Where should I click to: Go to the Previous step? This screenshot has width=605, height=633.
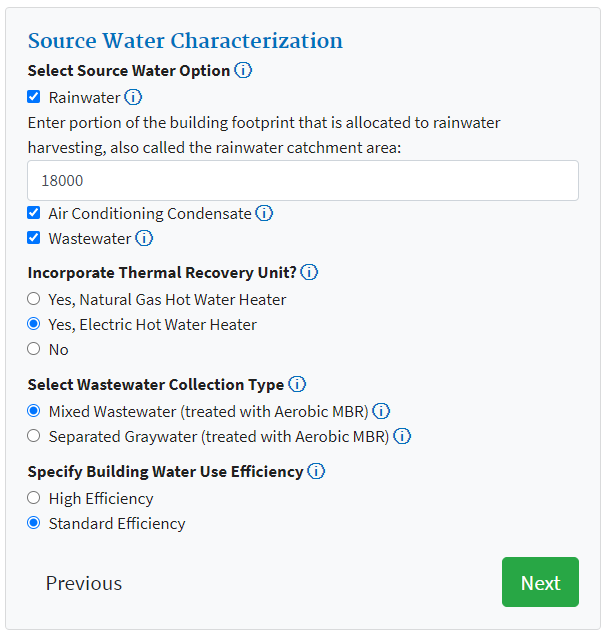coord(84,583)
